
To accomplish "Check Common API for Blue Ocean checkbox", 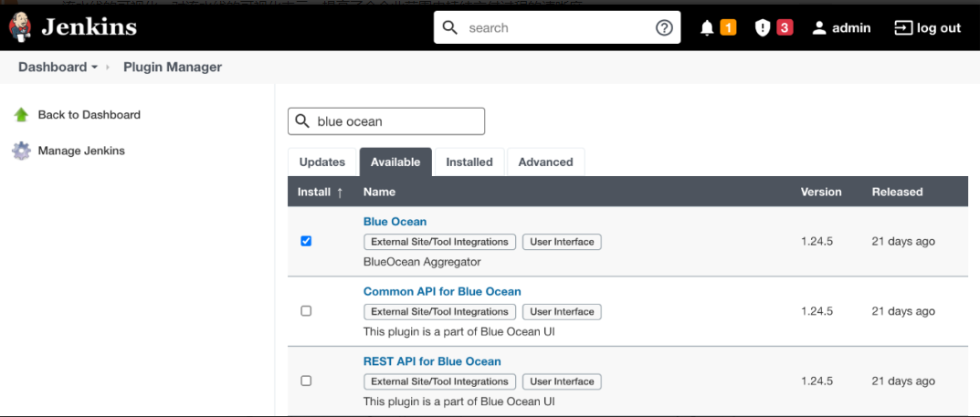I will point(306,311).
